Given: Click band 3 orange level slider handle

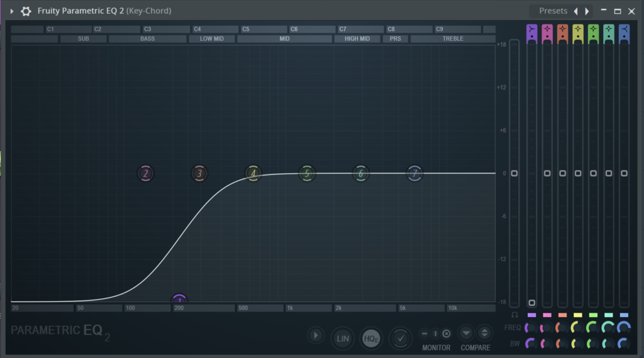Looking at the screenshot, I should (563, 174).
